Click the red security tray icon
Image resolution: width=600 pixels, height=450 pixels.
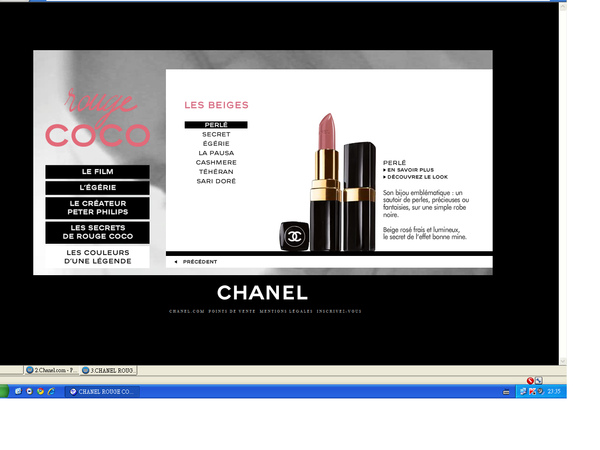click(532, 391)
